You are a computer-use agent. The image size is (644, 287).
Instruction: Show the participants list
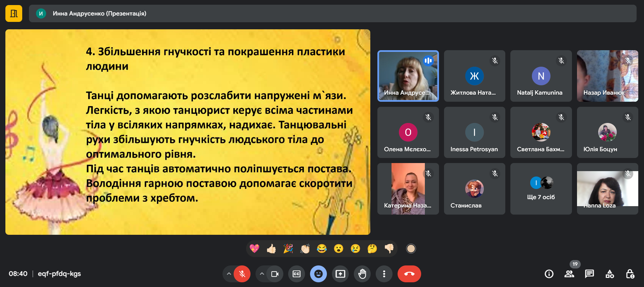(569, 274)
